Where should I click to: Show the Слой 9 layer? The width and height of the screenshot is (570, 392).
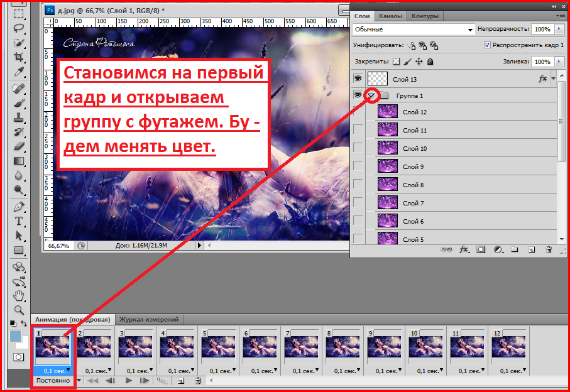358,166
